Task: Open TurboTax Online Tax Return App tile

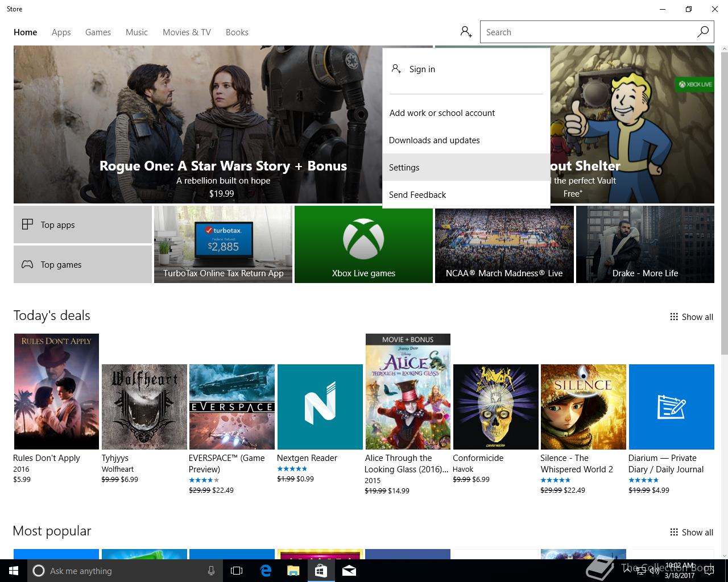Action: point(223,244)
